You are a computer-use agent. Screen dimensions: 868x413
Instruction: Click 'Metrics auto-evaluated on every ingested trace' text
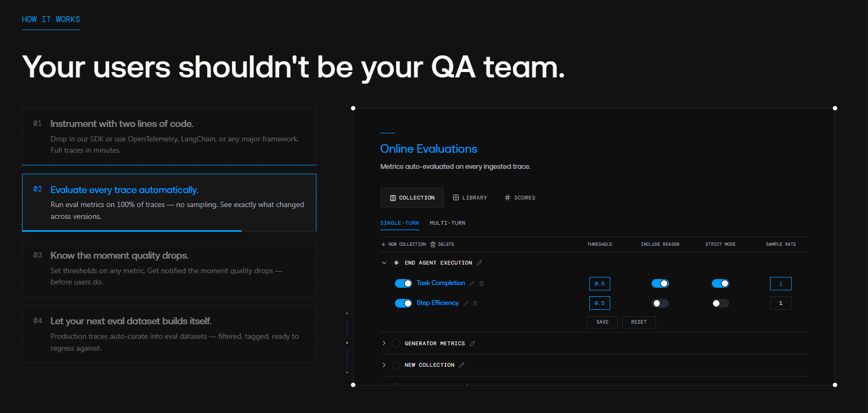455,167
